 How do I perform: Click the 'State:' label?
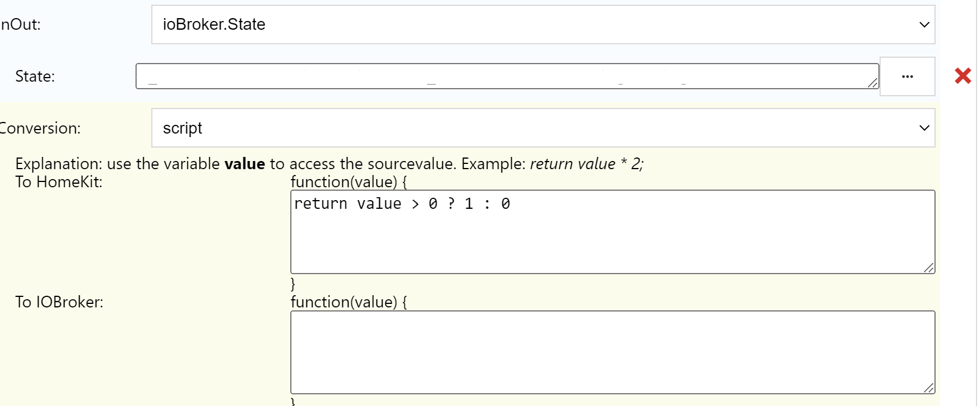[35, 76]
